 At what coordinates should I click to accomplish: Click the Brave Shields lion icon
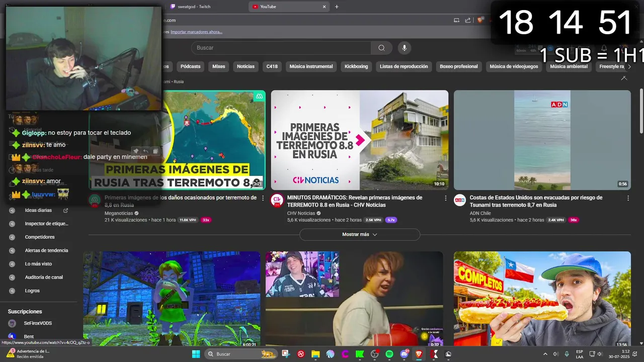[480, 20]
